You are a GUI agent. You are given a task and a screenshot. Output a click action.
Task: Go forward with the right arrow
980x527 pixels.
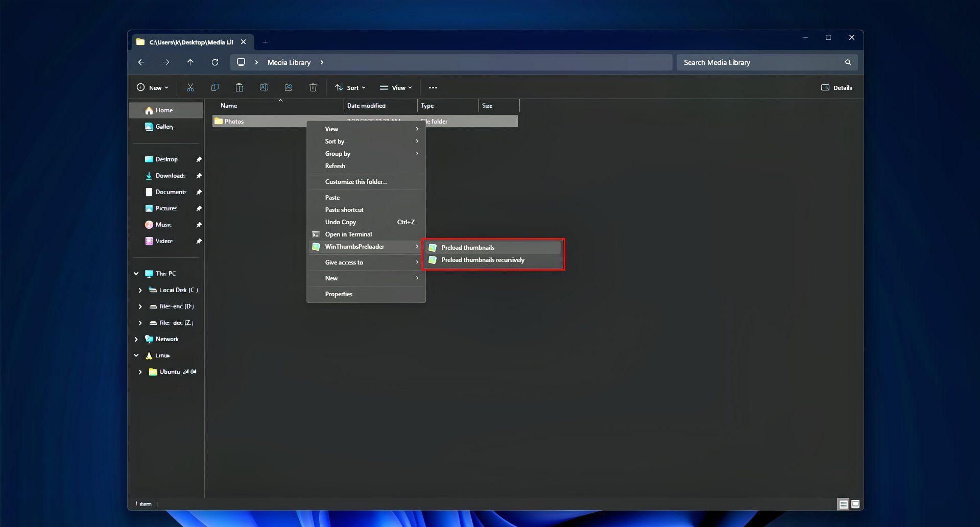166,62
